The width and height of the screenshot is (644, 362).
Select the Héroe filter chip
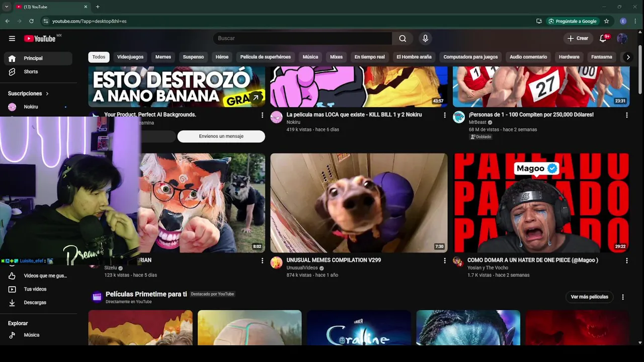pyautogui.click(x=222, y=57)
